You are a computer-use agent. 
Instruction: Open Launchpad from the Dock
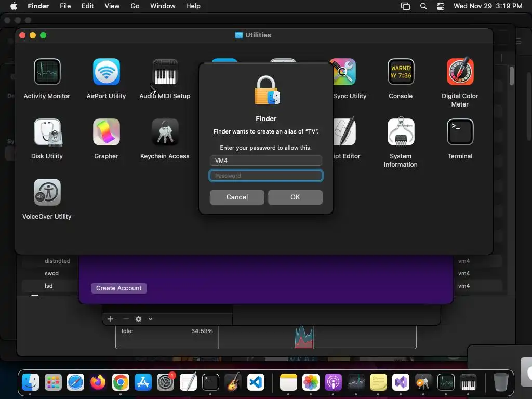tap(53, 383)
